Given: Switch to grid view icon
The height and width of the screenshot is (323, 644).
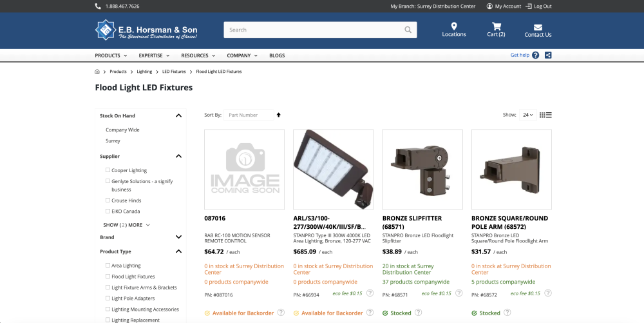Looking at the screenshot, I should click(542, 115).
